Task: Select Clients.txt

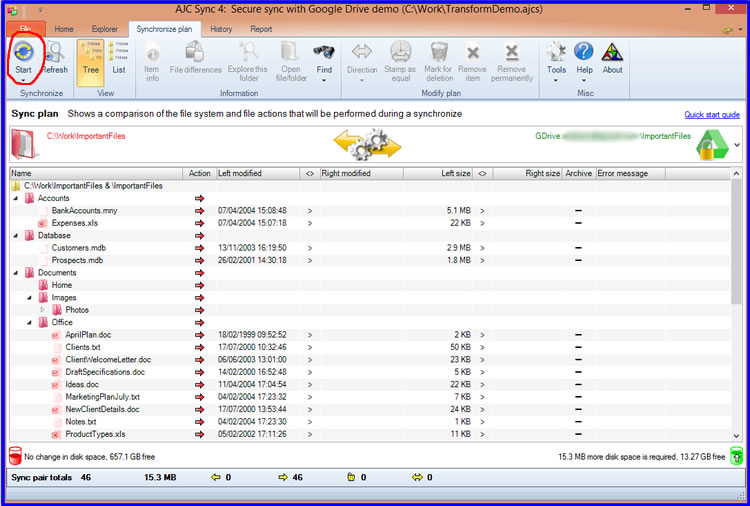Action: coord(83,347)
